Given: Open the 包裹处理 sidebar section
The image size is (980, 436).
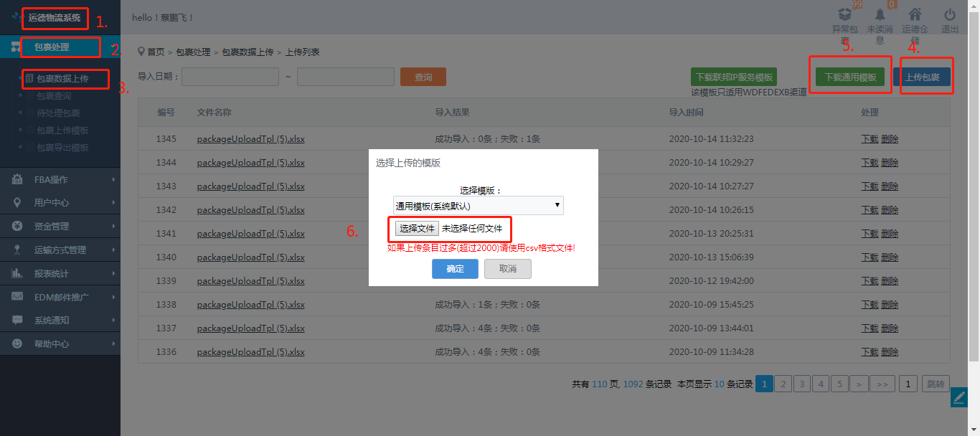Looking at the screenshot, I should point(52,47).
